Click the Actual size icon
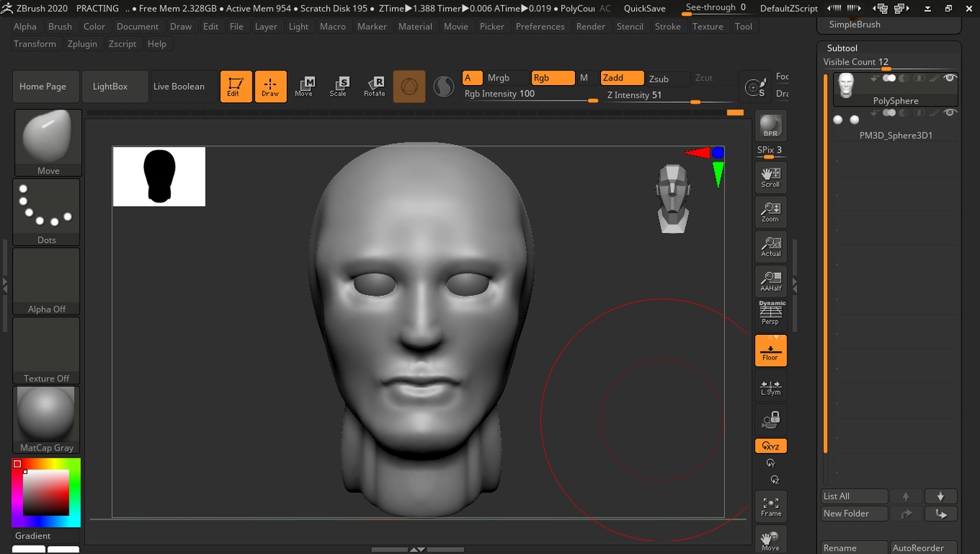Screen dimensions: 980x554 (x=770, y=246)
